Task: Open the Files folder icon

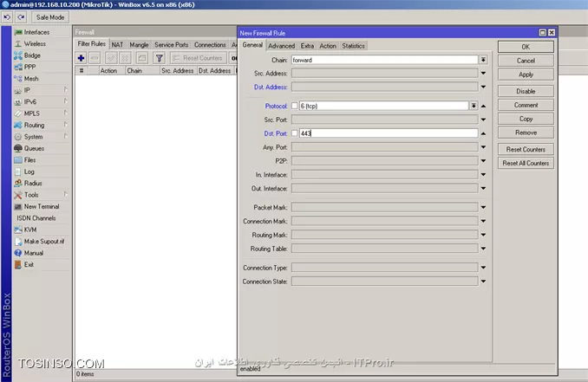Action: pyautogui.click(x=18, y=160)
